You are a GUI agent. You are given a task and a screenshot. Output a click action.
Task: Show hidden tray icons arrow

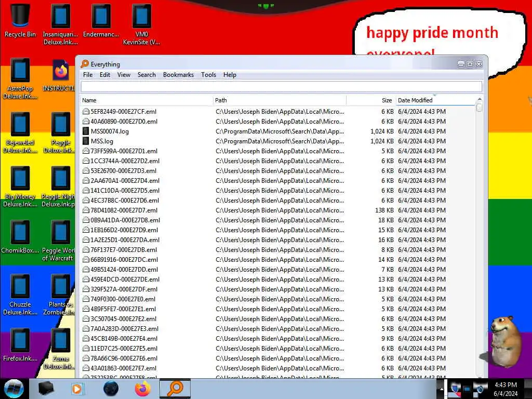pyautogui.click(x=442, y=389)
